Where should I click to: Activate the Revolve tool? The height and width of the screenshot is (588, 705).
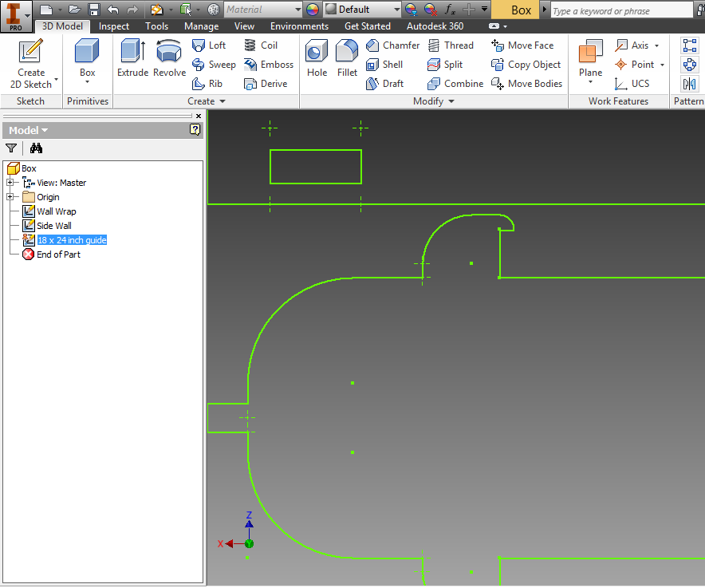tap(169, 58)
